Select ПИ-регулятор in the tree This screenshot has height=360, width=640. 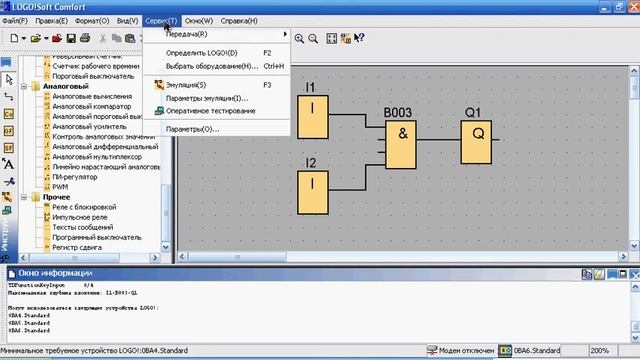pyautogui.click(x=75, y=177)
